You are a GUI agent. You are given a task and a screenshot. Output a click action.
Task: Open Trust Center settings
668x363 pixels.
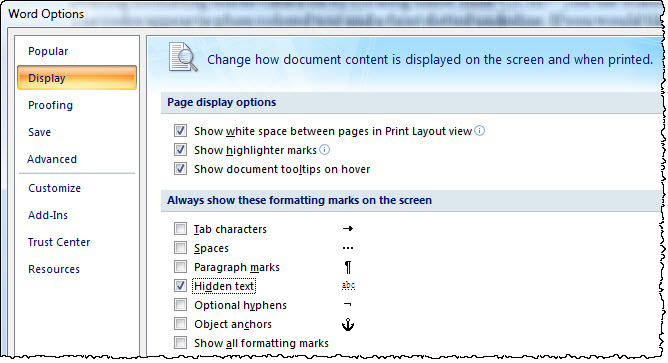tap(59, 242)
